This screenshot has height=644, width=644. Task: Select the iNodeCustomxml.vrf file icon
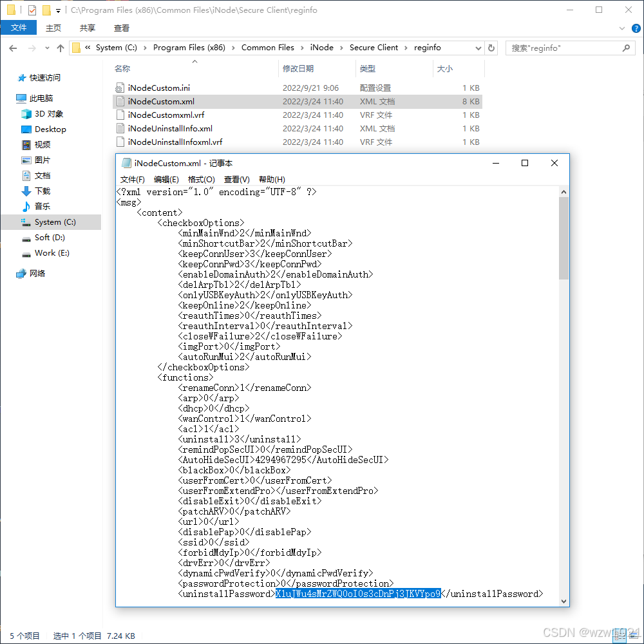coord(120,115)
